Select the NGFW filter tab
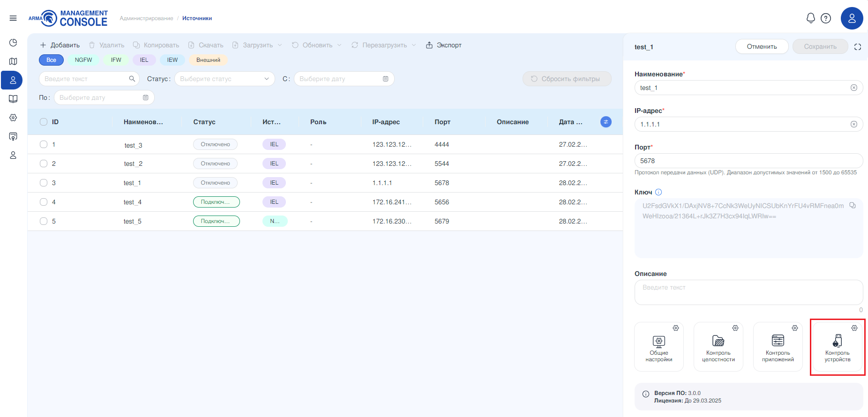The width and height of the screenshot is (868, 417). click(83, 60)
